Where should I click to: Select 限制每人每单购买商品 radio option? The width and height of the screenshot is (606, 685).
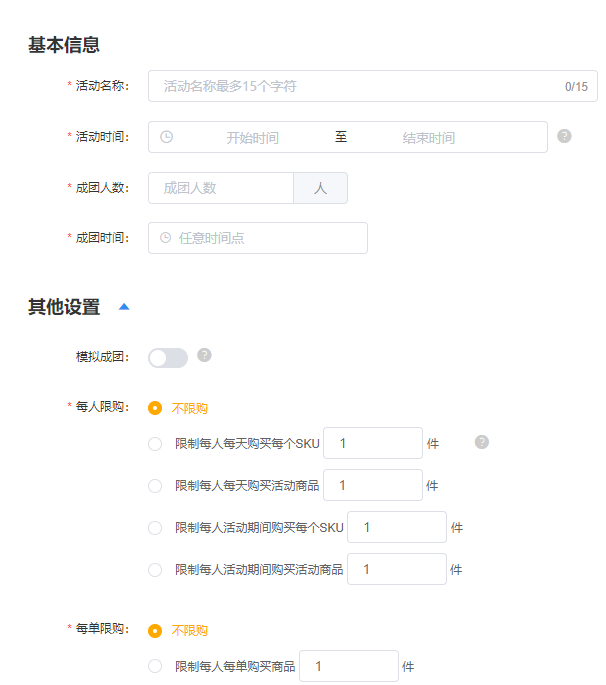point(155,667)
